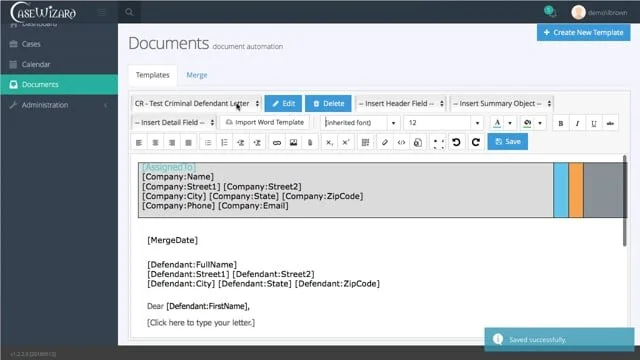The height and width of the screenshot is (360, 640).
Task: Open Cases in the sidebar
Action: tap(59, 44)
